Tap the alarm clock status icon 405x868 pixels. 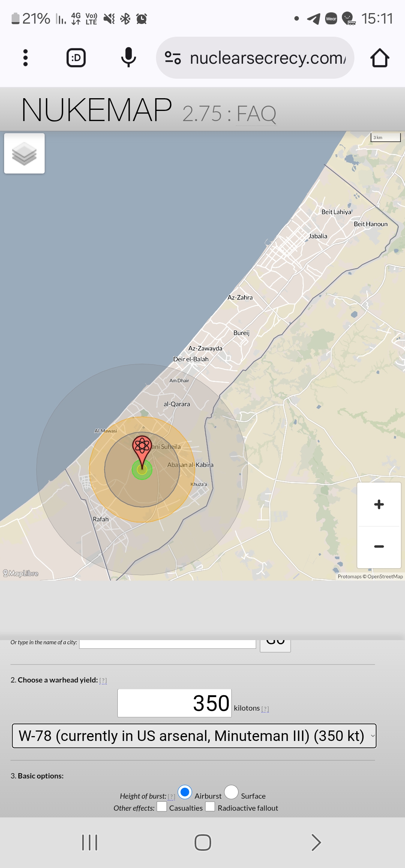[x=141, y=18]
